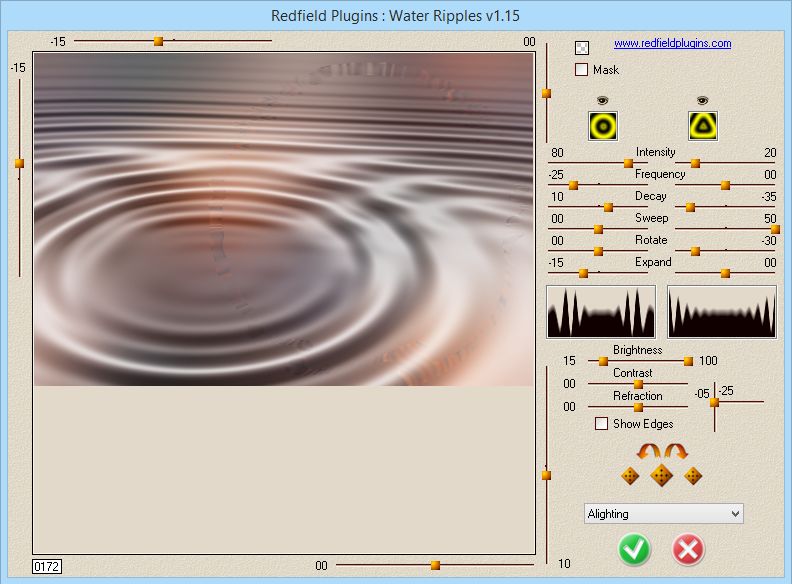Click the right small dice randomize icon

point(693,475)
